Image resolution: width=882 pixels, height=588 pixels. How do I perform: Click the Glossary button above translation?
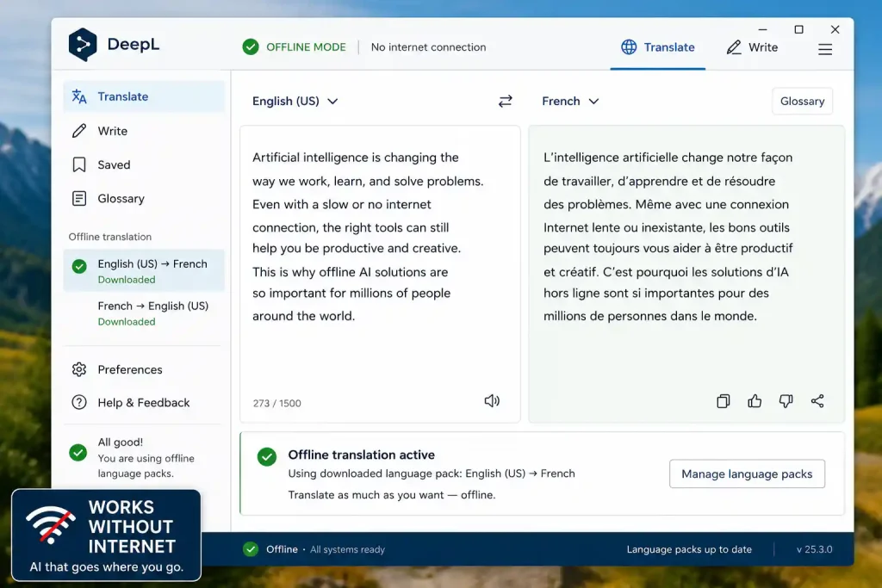802,102
